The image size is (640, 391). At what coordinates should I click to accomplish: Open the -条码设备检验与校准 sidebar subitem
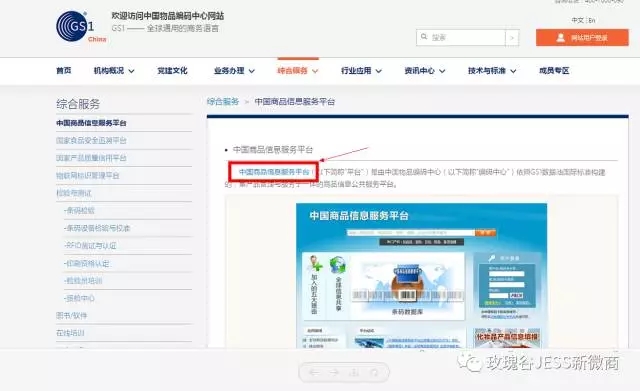point(97,228)
